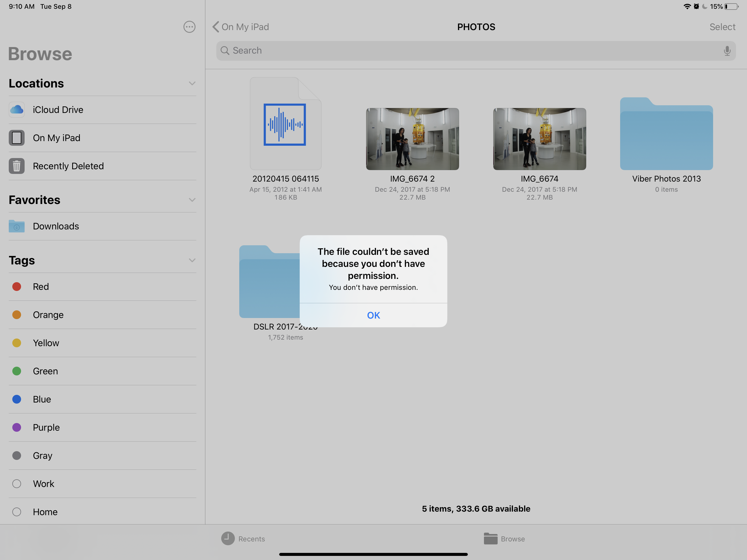
Task: Tap Select to enter selection mode
Action: click(722, 27)
